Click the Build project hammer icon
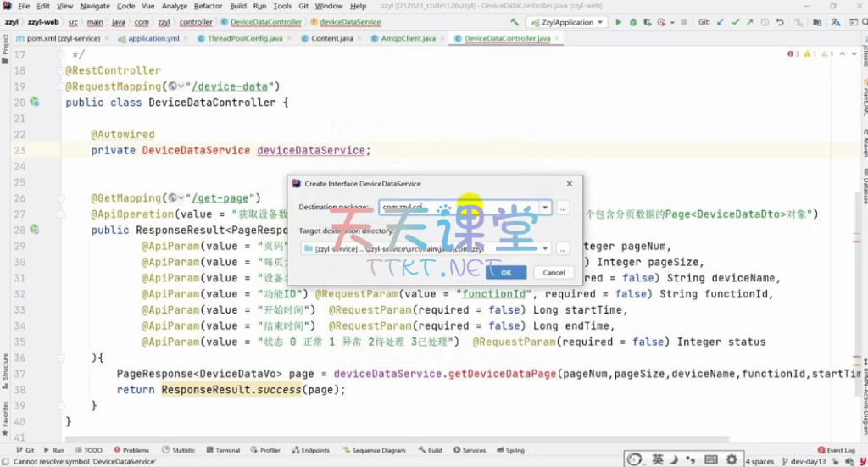Viewport: 868px width, 467px height. coord(514,22)
